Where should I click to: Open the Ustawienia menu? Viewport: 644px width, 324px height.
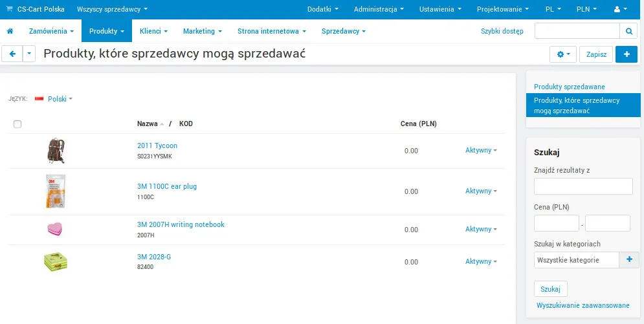440,9
